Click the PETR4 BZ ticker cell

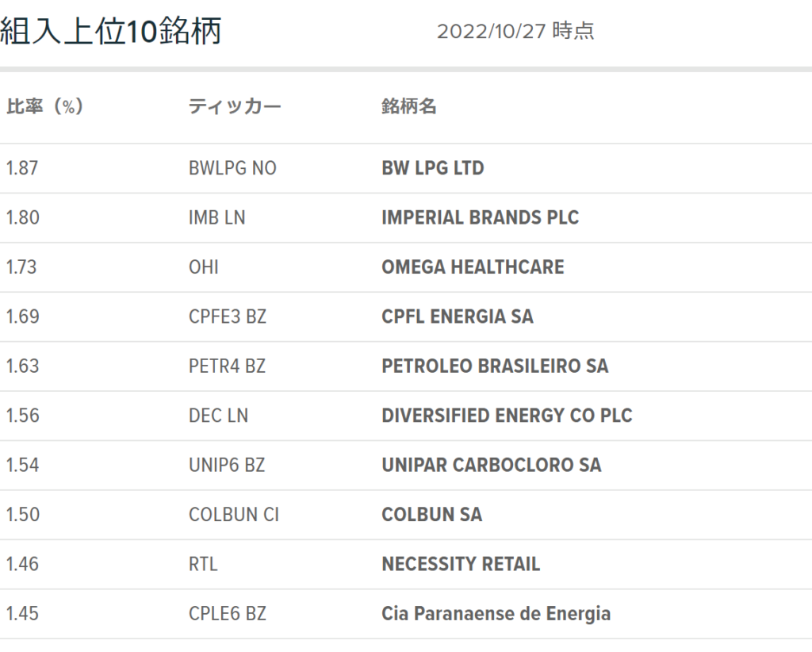[227, 366]
